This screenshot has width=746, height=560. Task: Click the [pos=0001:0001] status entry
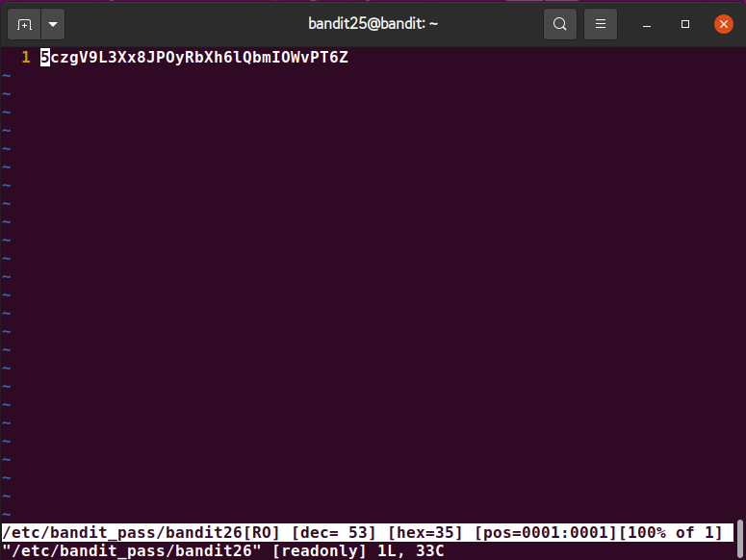coord(545,532)
